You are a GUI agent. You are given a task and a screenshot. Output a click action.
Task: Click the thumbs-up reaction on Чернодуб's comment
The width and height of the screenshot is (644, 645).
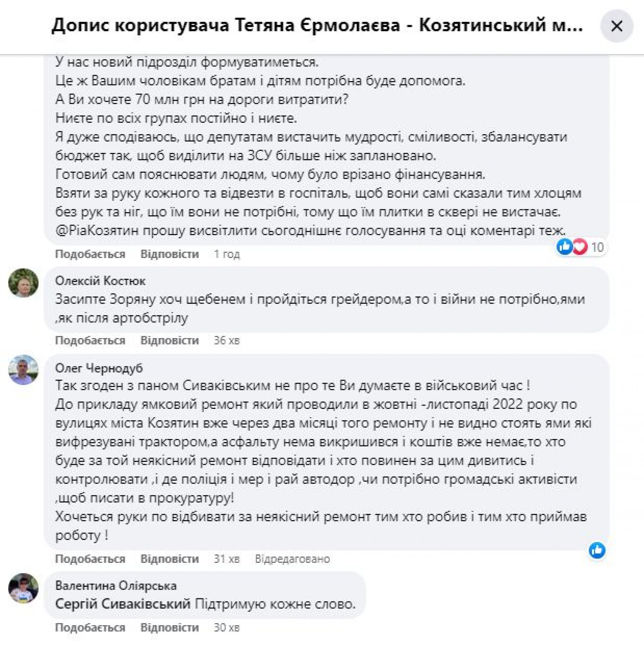pyautogui.click(x=597, y=550)
